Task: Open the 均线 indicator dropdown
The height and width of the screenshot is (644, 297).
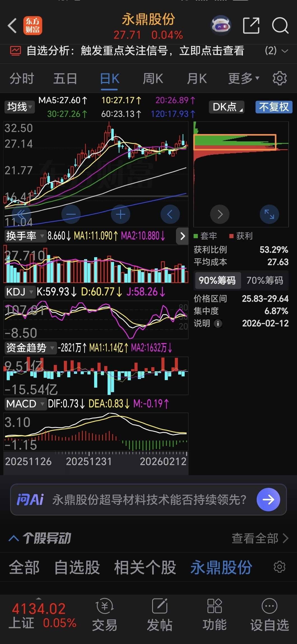Action: [x=19, y=107]
